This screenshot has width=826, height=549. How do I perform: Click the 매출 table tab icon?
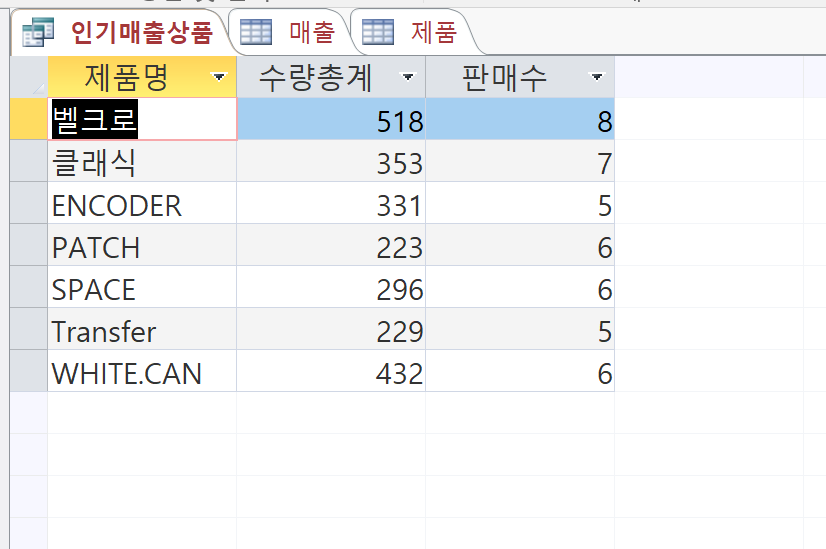pos(256,33)
